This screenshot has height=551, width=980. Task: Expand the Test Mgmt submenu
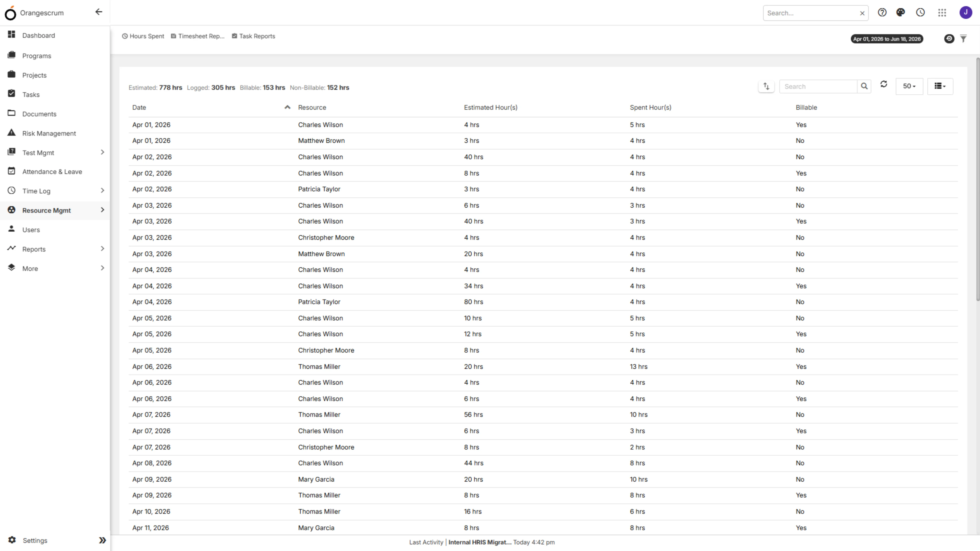pyautogui.click(x=102, y=152)
